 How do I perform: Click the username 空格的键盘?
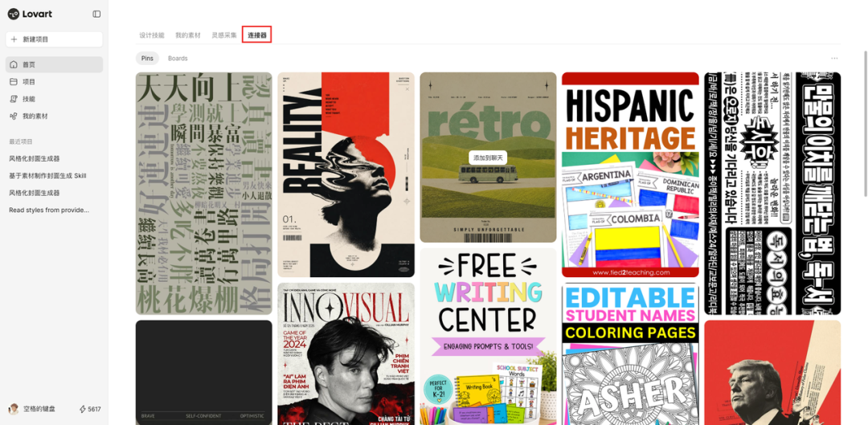39,409
